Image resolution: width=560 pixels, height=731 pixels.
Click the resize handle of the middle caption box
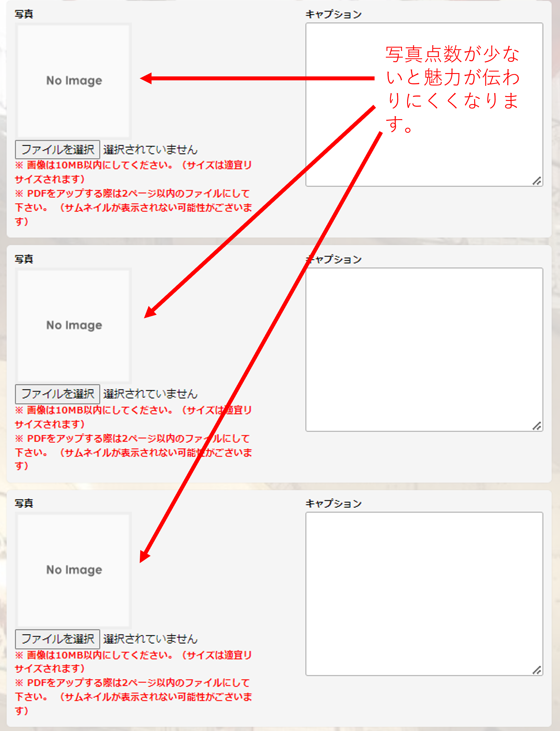point(536,426)
